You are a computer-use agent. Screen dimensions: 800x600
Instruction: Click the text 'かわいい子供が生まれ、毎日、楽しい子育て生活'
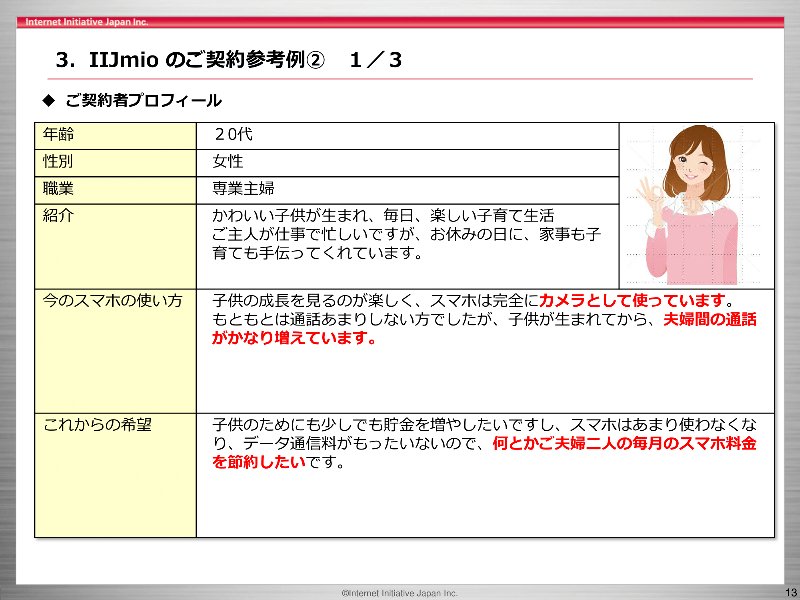[x=383, y=215]
